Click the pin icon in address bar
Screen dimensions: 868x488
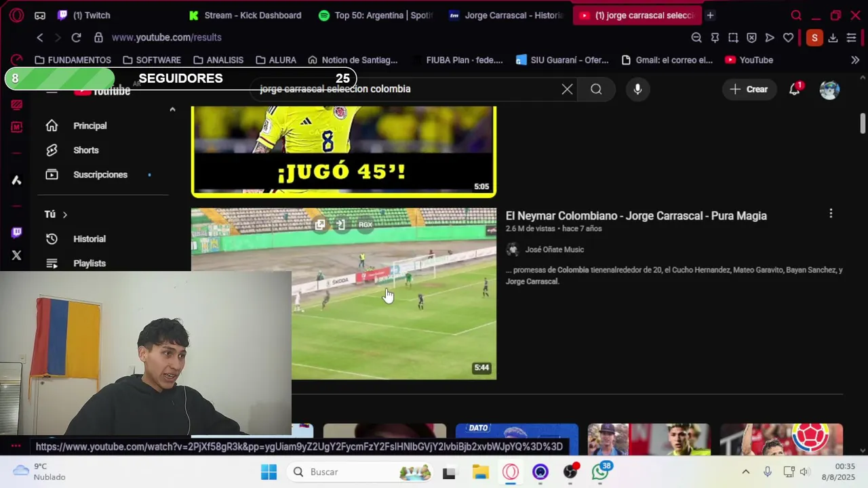(715, 37)
